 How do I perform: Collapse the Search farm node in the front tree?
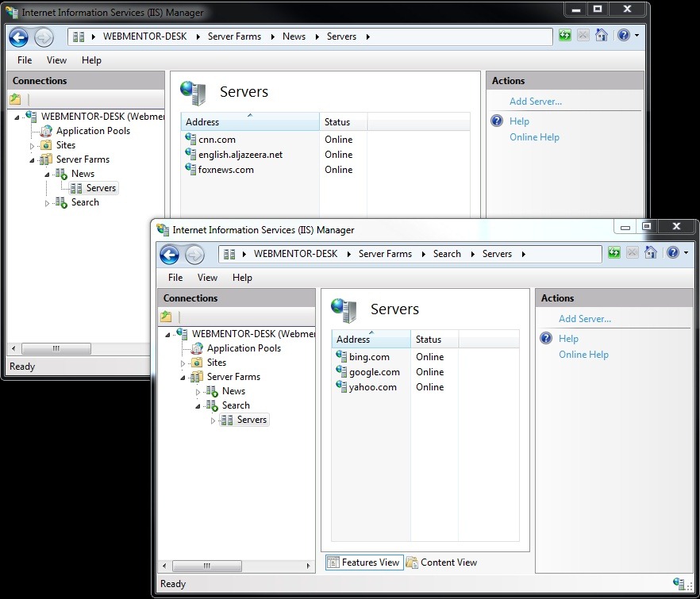click(198, 405)
